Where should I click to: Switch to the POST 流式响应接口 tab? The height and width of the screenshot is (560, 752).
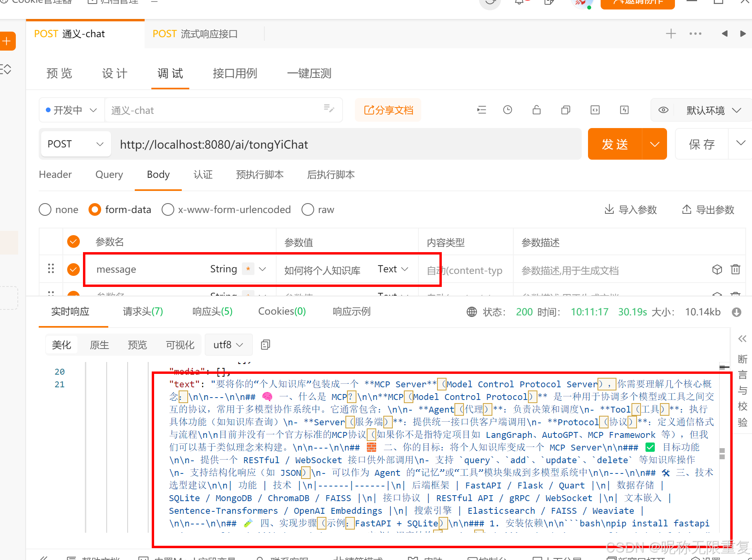(195, 34)
